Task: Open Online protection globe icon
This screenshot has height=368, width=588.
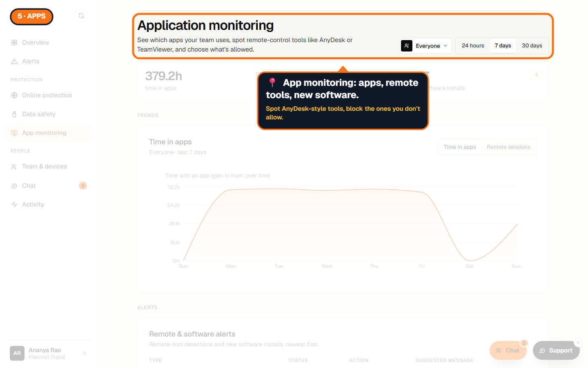Action: coord(14,95)
